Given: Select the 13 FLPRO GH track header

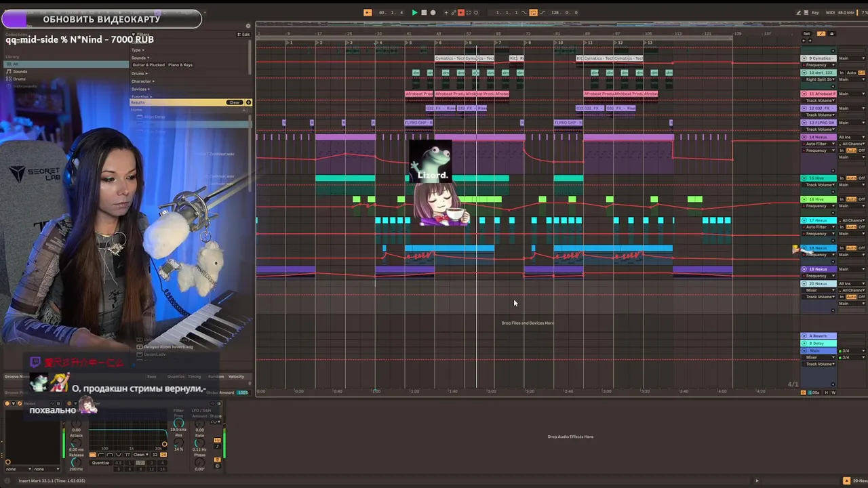Looking at the screenshot, I should coord(818,123).
